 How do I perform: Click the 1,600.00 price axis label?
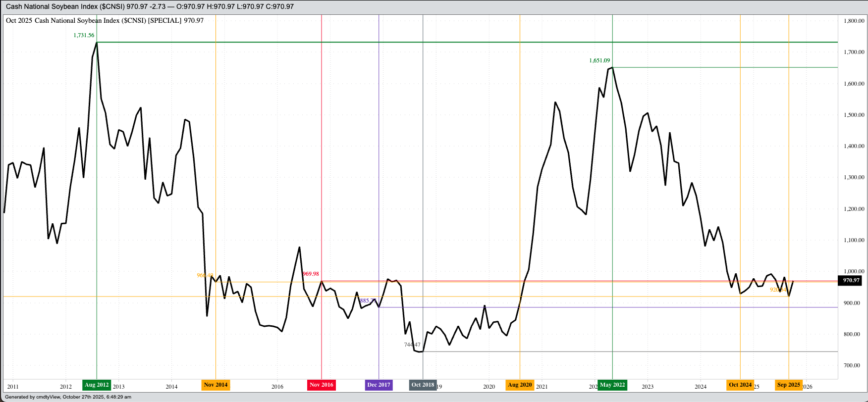(x=854, y=84)
